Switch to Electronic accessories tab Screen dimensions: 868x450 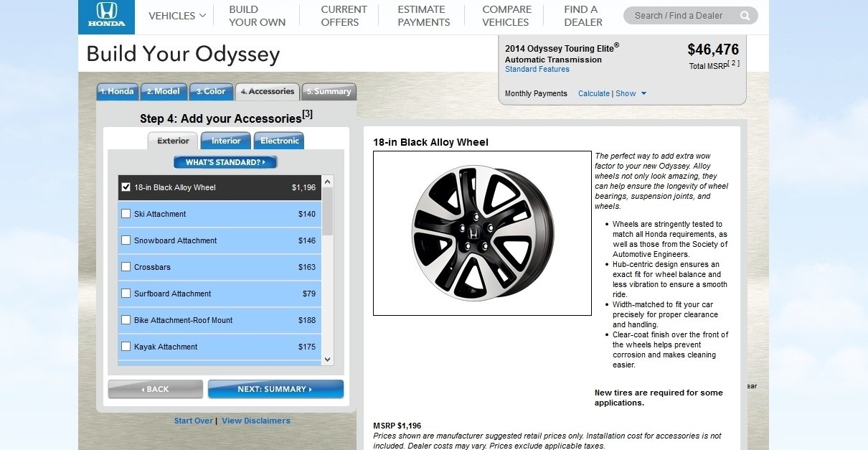pos(279,141)
